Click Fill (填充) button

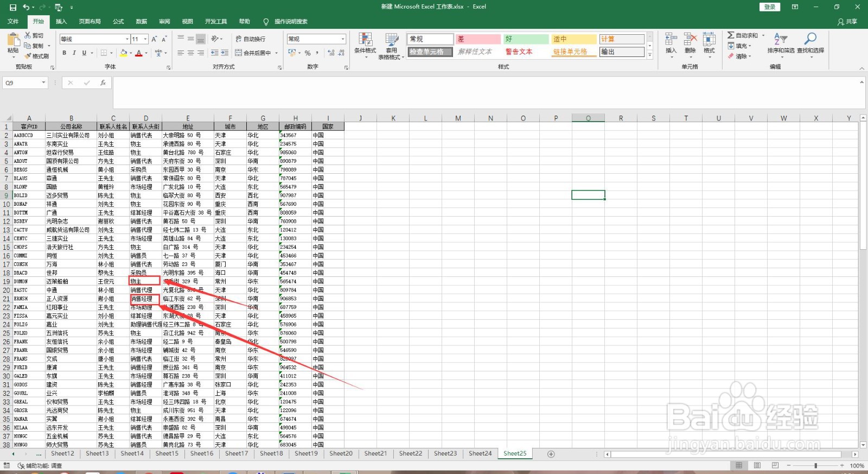point(739,46)
